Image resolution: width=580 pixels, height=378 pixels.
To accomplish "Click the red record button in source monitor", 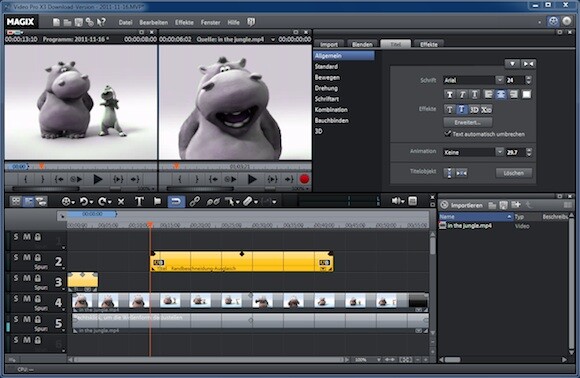I will 304,179.
